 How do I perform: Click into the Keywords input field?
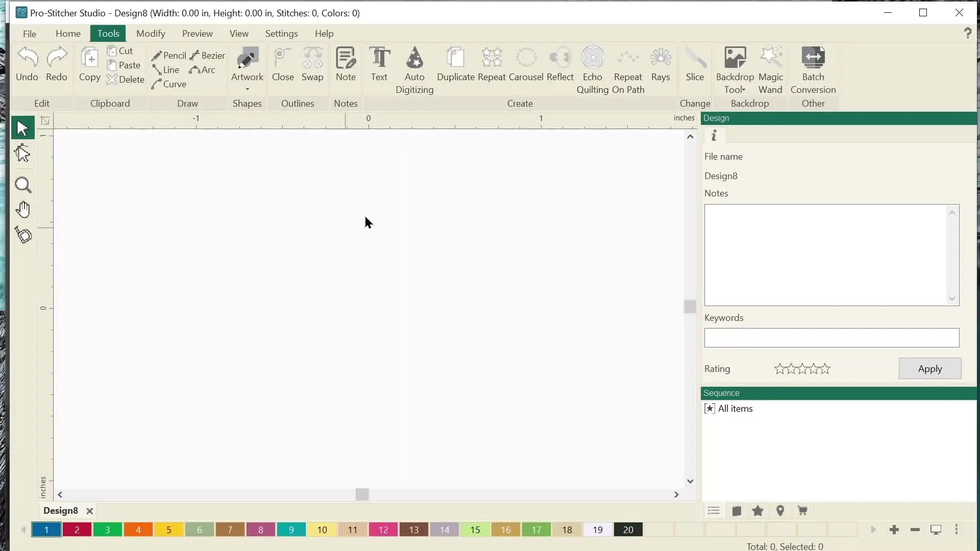tap(831, 338)
